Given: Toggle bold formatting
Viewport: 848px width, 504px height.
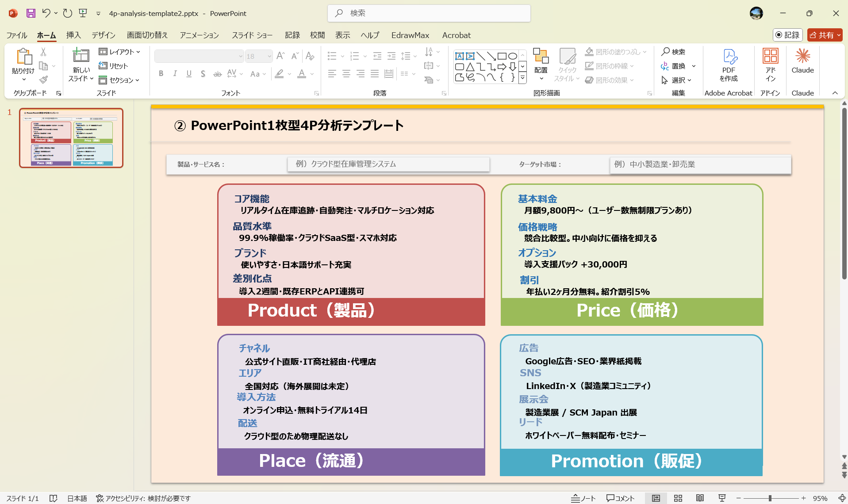Looking at the screenshot, I should click(x=161, y=74).
